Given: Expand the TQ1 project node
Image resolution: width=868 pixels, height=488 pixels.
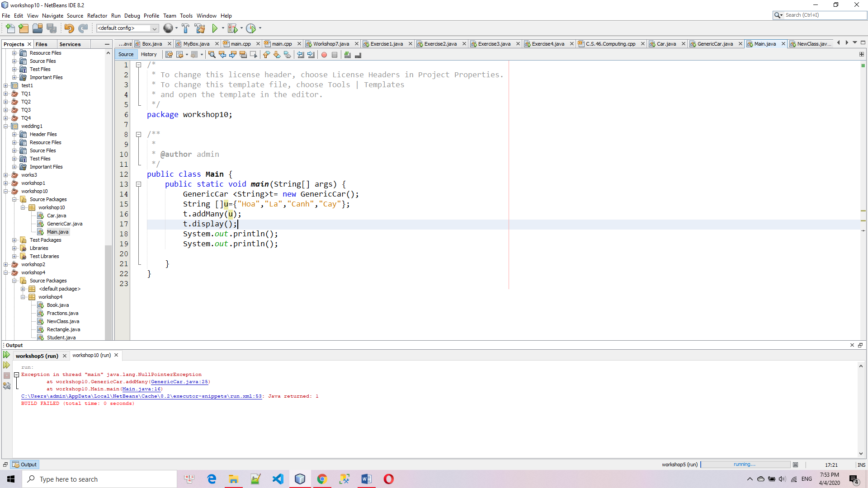Looking at the screenshot, I should click(6, 94).
